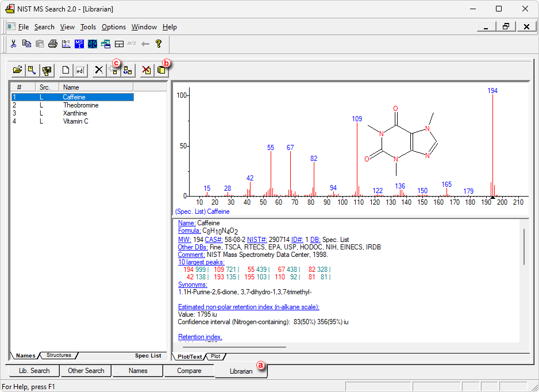
Task: Select Vitamin C in the spectrum list
Action: tap(72, 121)
